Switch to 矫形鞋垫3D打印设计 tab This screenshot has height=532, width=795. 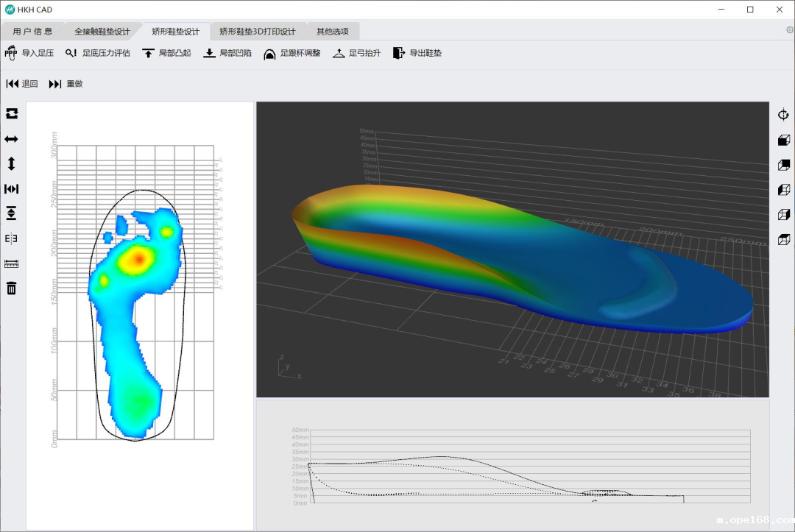click(257, 32)
